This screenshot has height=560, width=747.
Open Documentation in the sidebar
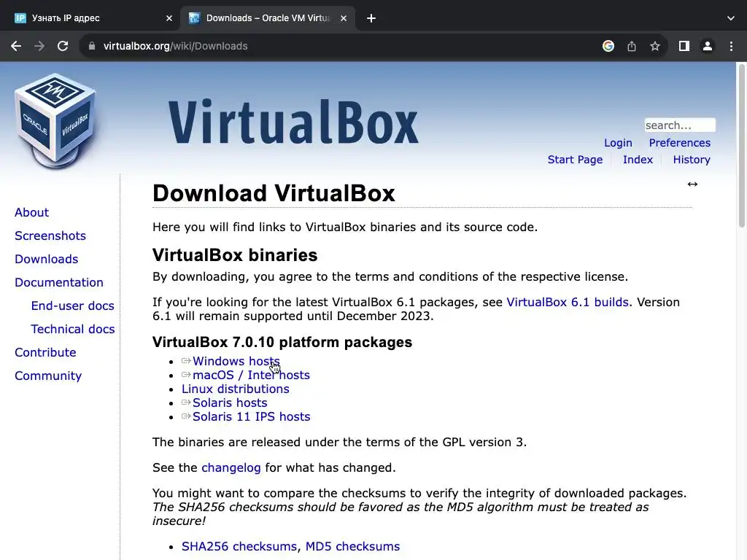click(59, 282)
